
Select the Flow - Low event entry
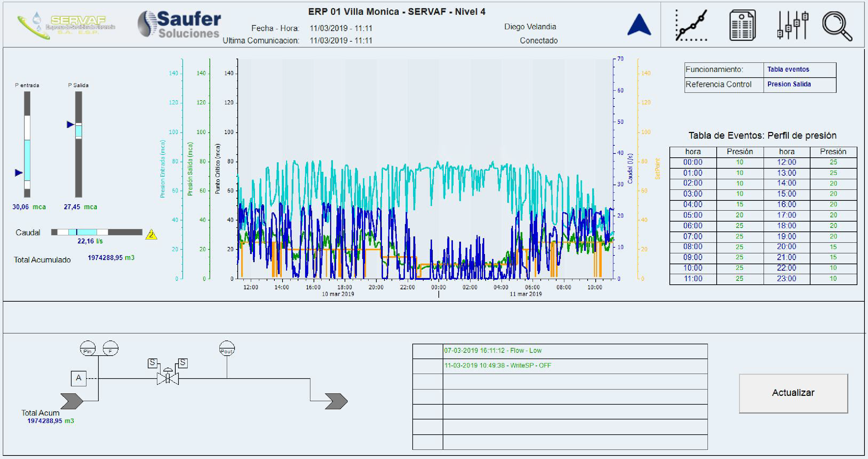493,351
